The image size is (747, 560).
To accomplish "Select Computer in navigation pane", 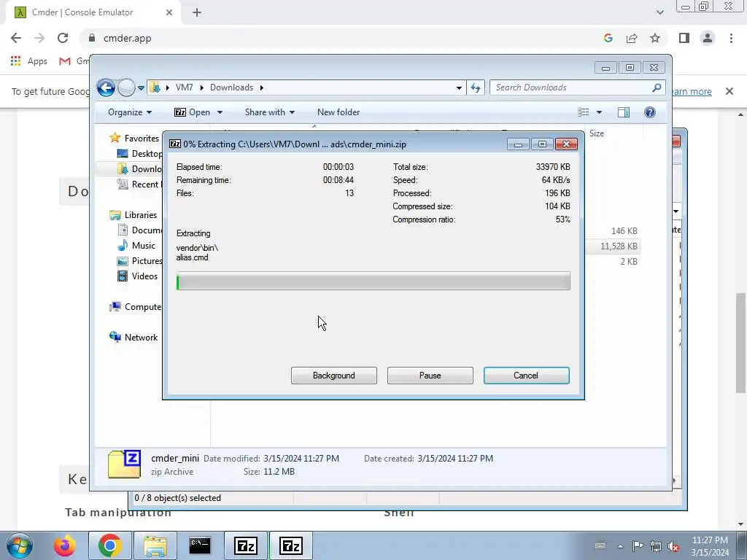I will (x=135, y=307).
